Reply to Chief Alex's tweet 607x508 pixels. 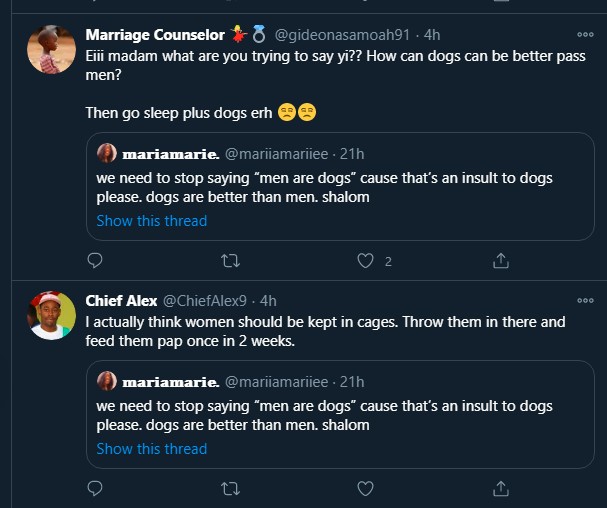point(95,489)
